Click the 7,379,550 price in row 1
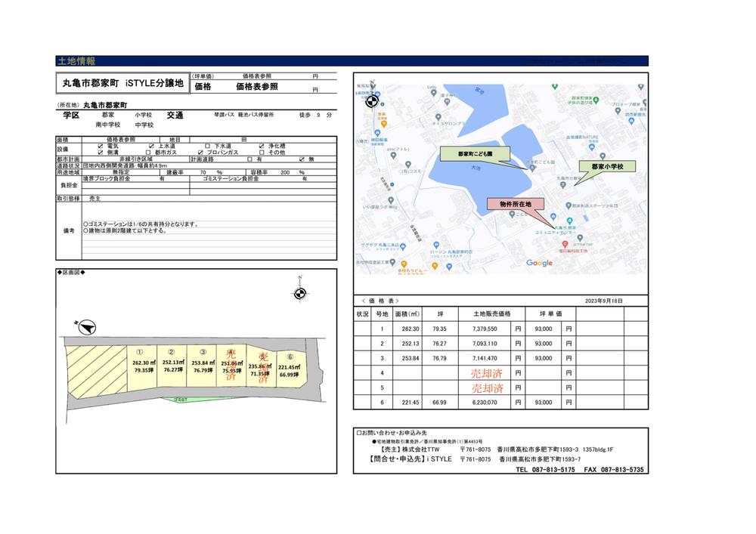 coord(485,329)
